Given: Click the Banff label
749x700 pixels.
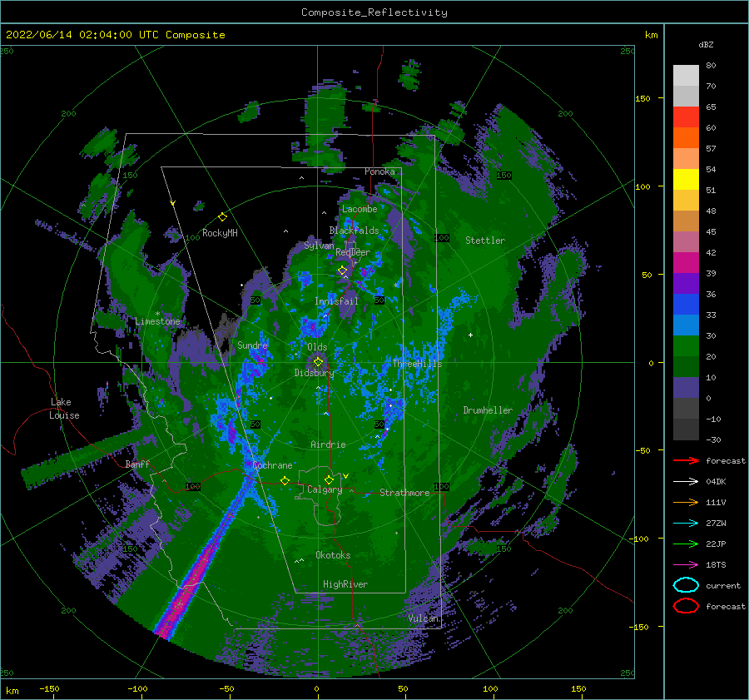Looking at the screenshot, I should (x=137, y=464).
